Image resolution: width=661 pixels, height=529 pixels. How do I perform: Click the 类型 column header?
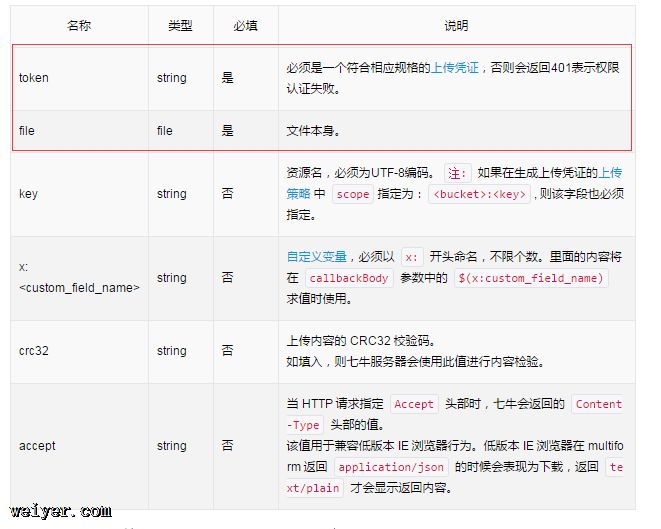180,26
